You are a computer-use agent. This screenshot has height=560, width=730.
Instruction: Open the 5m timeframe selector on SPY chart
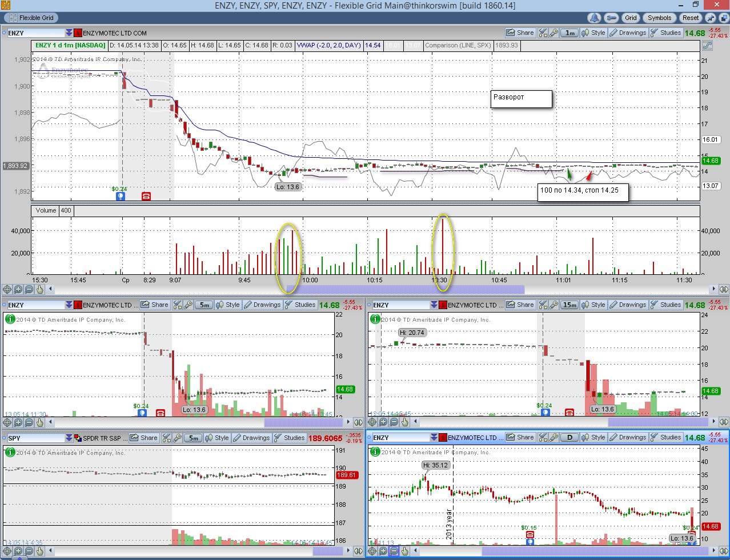pyautogui.click(x=194, y=438)
